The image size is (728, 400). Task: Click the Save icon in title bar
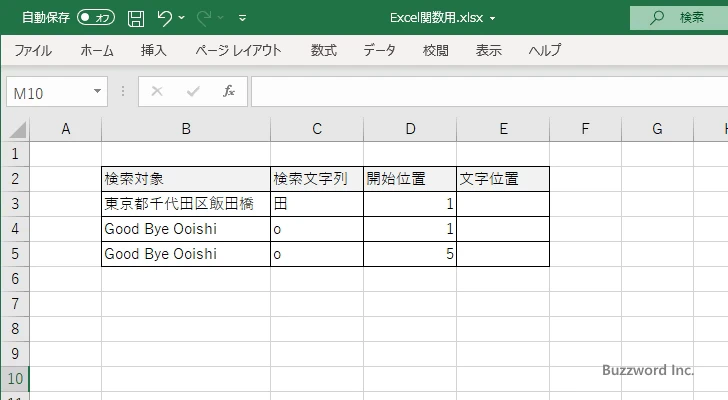coord(136,18)
